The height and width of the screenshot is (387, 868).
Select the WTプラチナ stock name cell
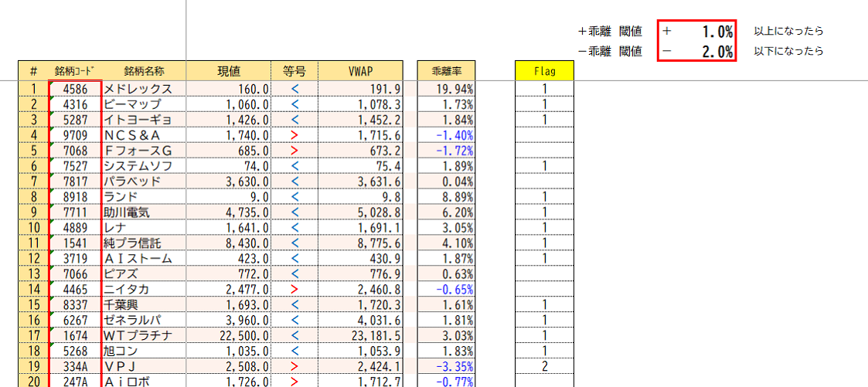click(144, 335)
